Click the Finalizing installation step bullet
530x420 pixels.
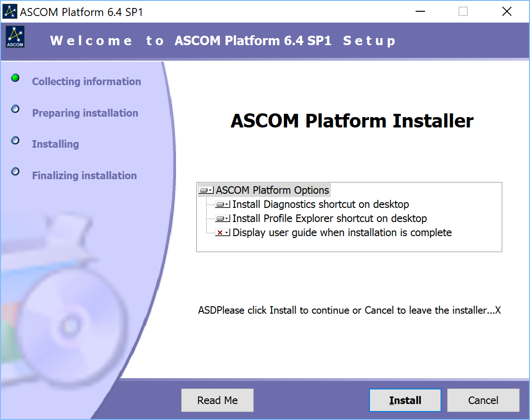coord(15,171)
